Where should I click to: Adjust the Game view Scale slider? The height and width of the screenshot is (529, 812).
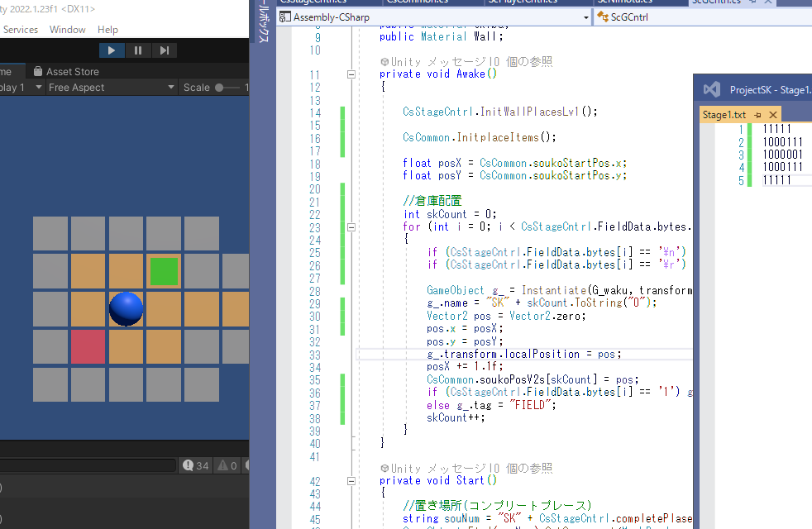pos(229,88)
